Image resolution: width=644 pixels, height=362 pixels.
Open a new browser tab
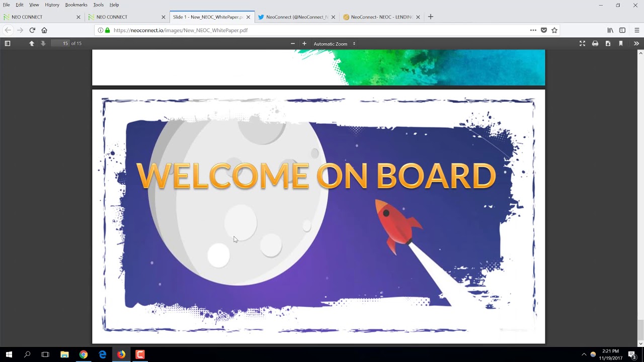tap(430, 17)
